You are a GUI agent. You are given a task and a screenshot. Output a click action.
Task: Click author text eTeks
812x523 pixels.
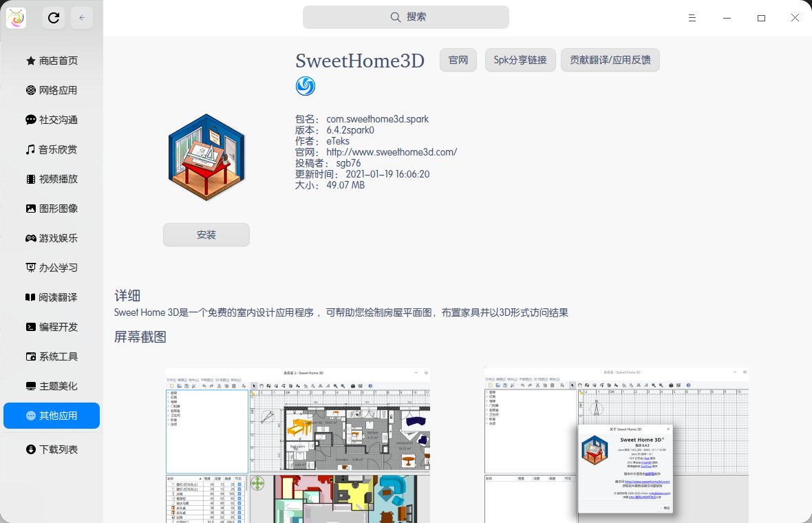click(x=338, y=141)
